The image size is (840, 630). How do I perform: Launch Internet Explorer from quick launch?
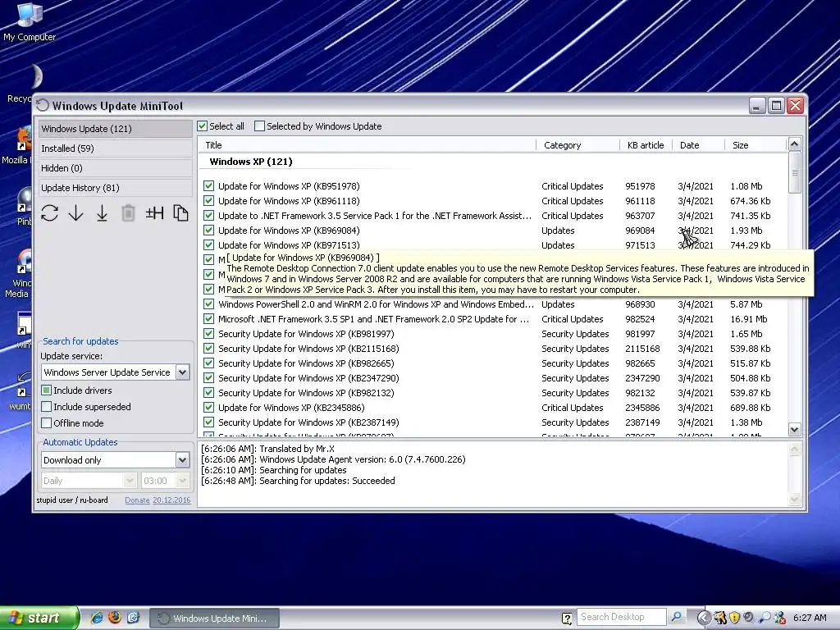pyautogui.click(x=97, y=618)
